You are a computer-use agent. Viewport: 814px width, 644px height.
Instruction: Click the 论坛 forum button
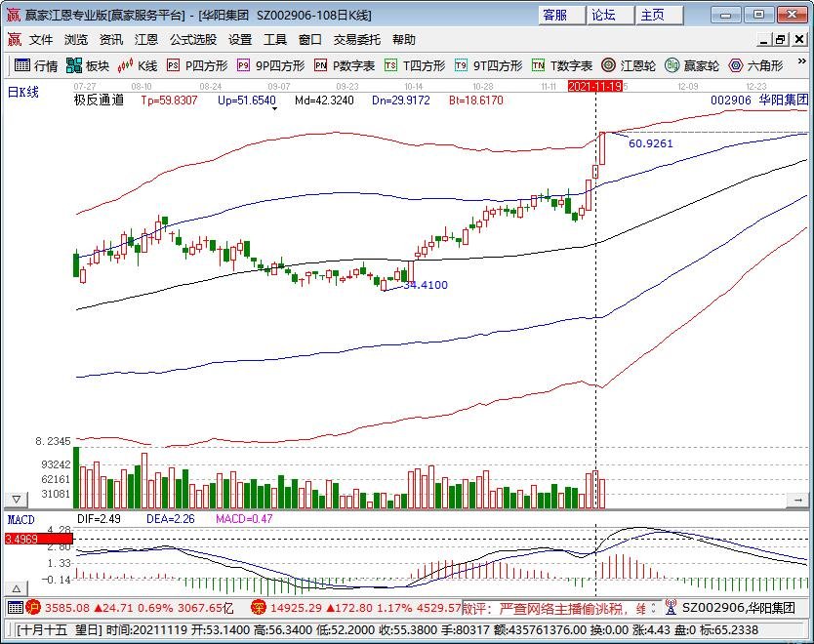point(610,15)
